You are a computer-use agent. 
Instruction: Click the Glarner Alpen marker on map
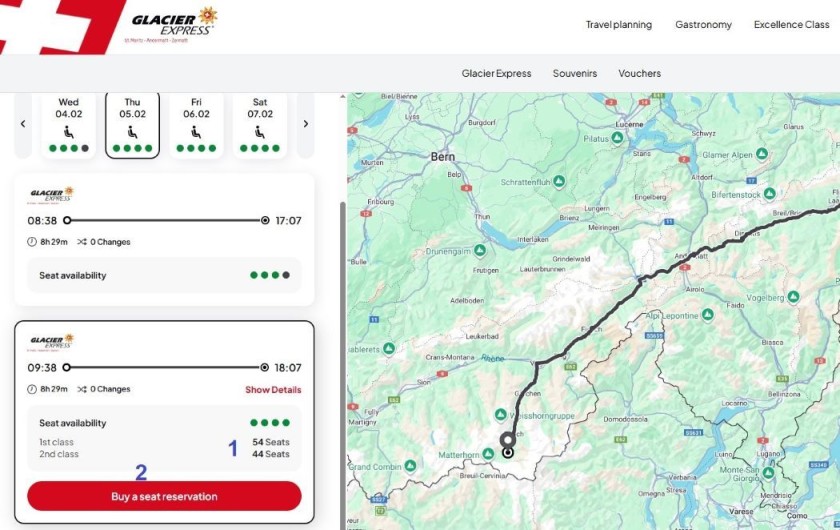pos(762,154)
